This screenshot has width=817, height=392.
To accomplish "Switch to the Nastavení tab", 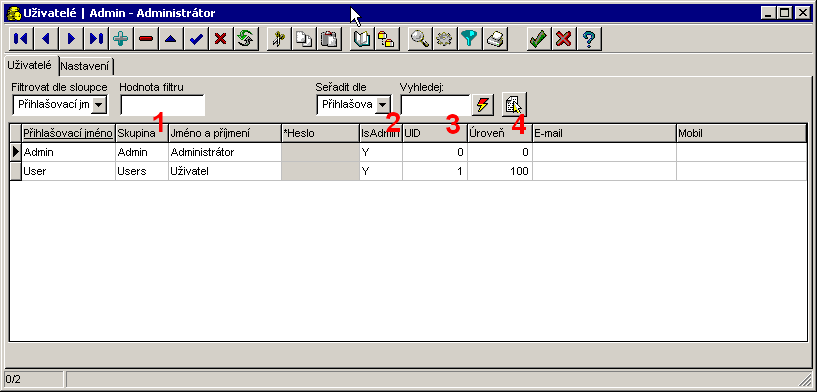I will pos(85,67).
